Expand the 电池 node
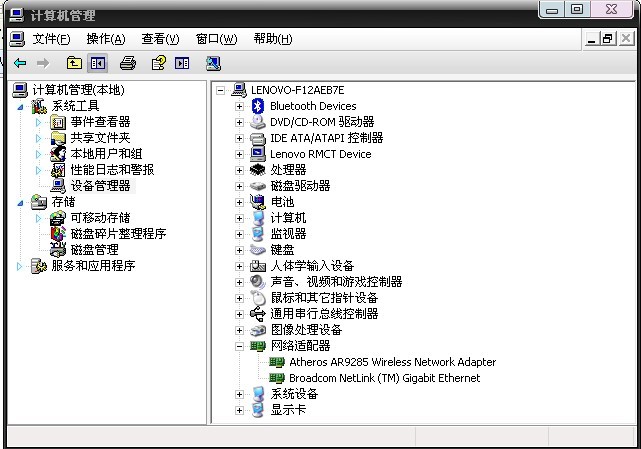 (x=240, y=202)
